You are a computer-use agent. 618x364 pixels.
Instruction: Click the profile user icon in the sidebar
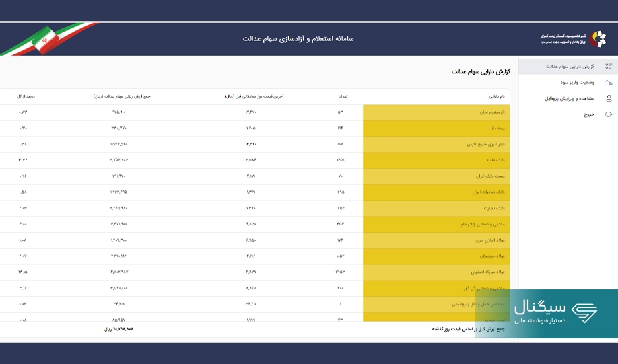[x=609, y=98]
